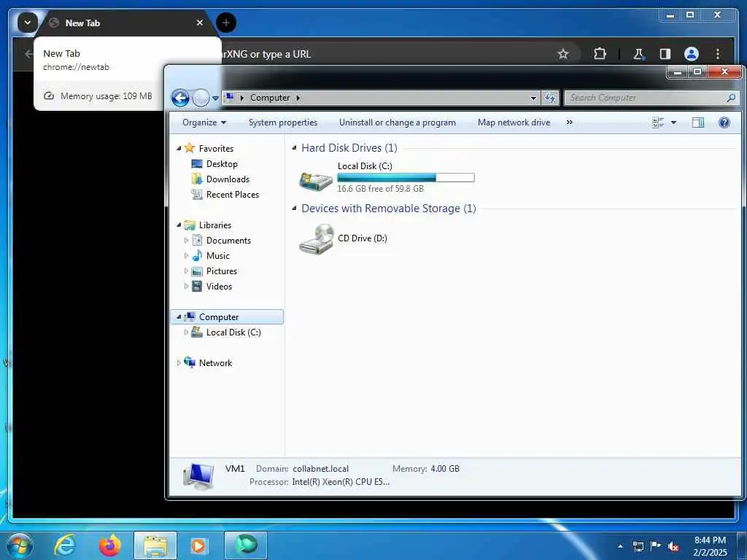Select the Videos library
747x560 pixels.
point(219,286)
